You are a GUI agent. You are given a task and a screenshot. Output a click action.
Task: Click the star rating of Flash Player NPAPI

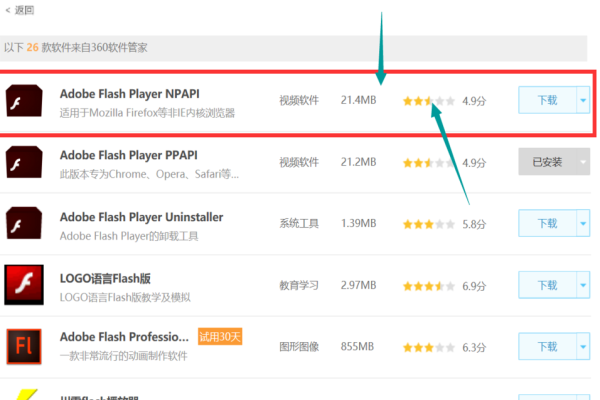click(x=429, y=101)
